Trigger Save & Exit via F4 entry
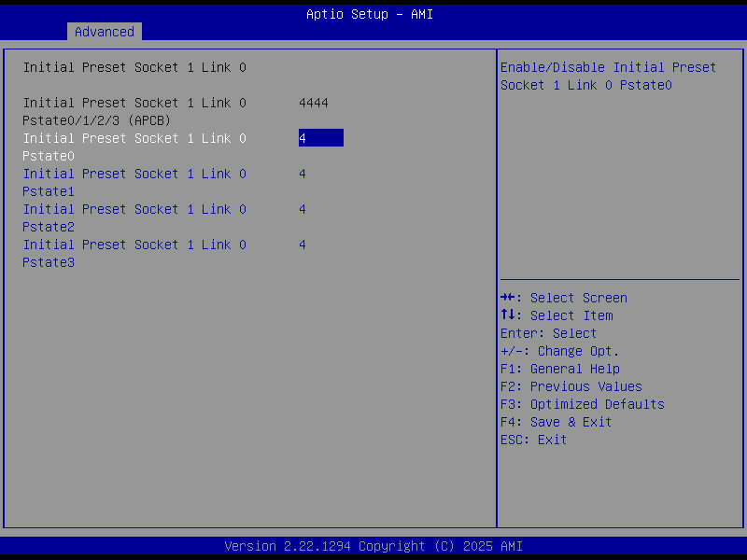This screenshot has width=747, height=560. [572, 421]
